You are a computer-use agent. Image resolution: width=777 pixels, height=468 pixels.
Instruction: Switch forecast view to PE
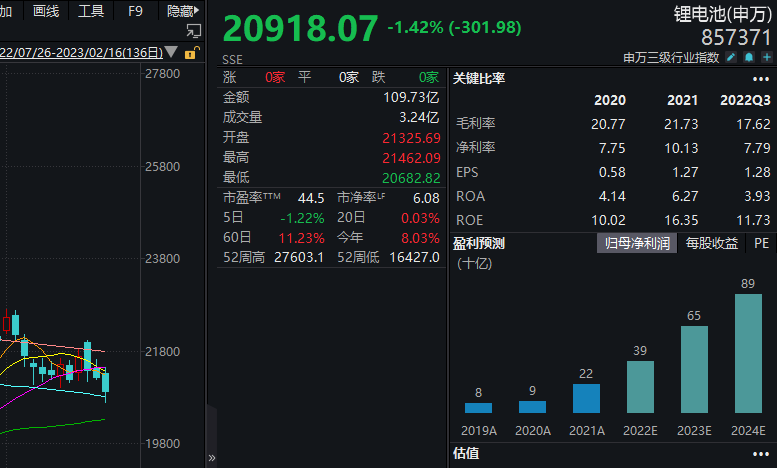[761, 243]
